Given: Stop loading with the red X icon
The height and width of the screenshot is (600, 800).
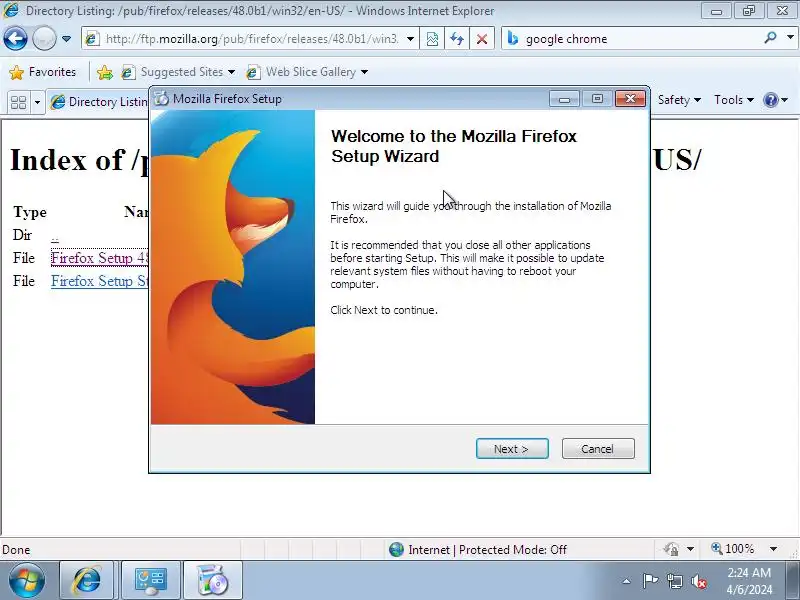Looking at the screenshot, I should coord(482,39).
